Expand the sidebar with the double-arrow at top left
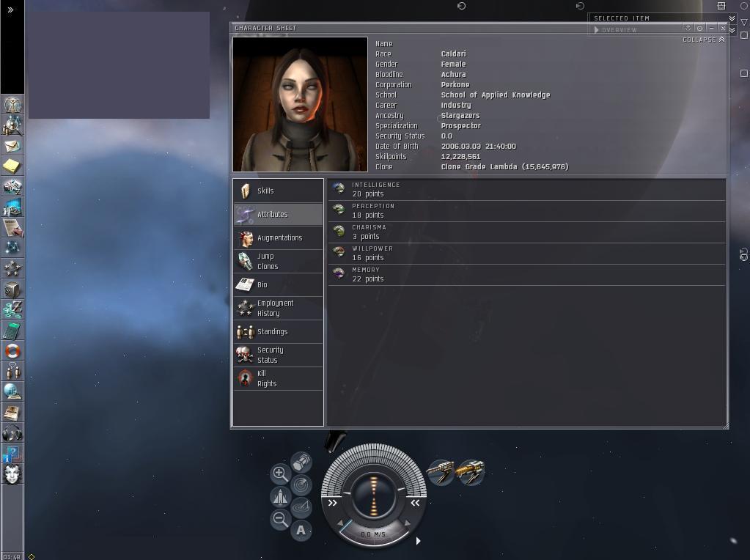Viewport: 750px width, 560px height. coord(10,10)
